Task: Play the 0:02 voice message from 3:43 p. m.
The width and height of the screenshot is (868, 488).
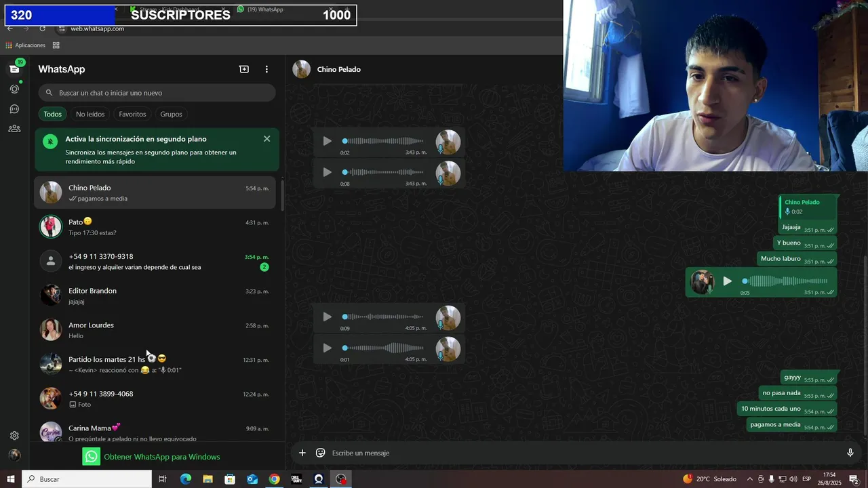Action: click(x=327, y=141)
